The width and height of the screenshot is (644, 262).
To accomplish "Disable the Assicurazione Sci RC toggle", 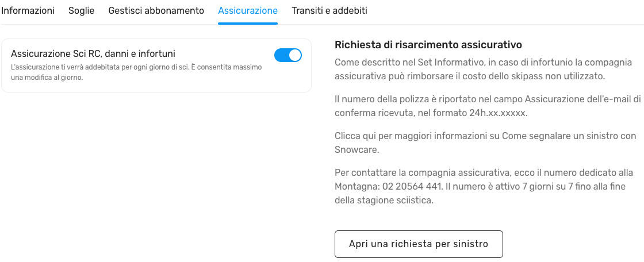I will click(288, 55).
